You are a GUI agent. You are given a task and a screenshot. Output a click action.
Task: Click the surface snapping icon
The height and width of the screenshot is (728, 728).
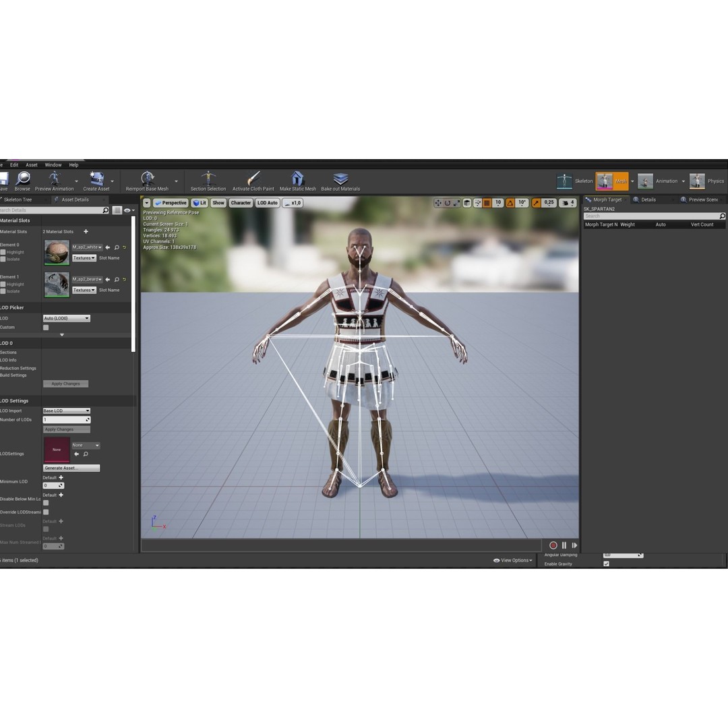(477, 203)
